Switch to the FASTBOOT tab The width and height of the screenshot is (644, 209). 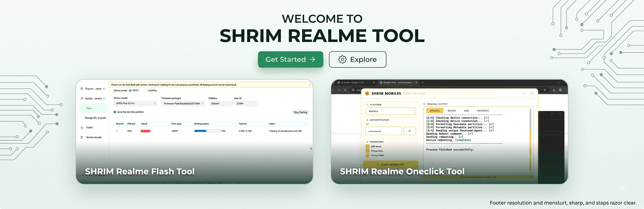click(483, 111)
